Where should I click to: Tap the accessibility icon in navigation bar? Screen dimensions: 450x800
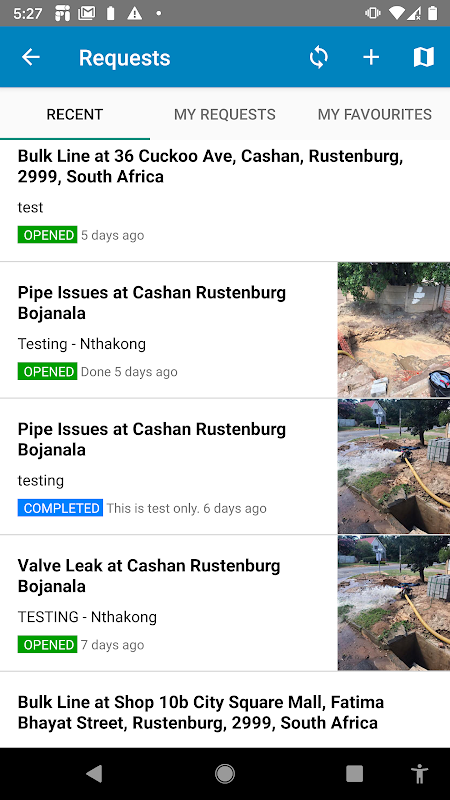(419, 773)
